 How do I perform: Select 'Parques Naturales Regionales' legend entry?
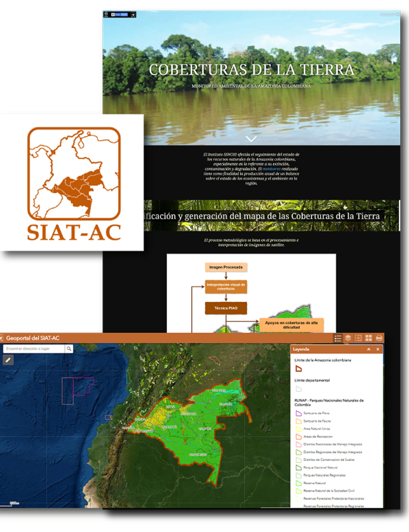(321, 475)
